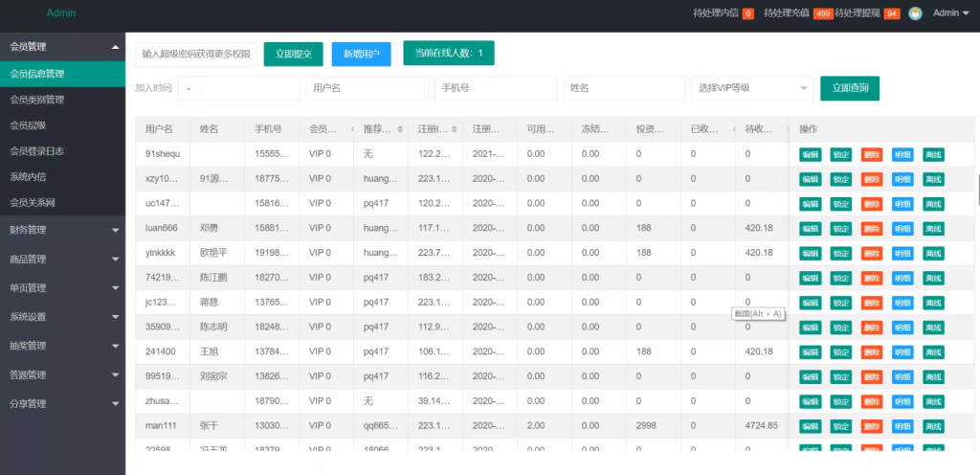Click 锁定 for user 91shequ

(840, 155)
